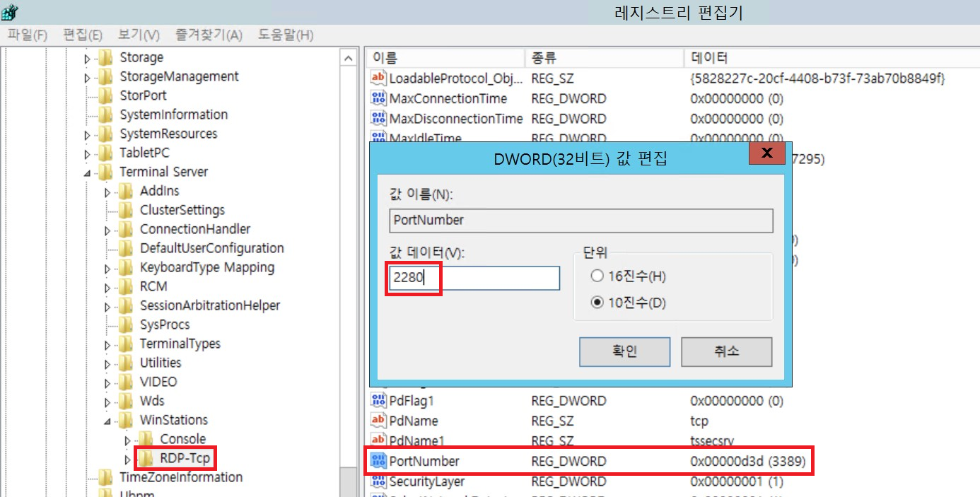Viewport: 980px width, 497px height.
Task: Select the 10진수(D) decimal radio button
Action: coord(597,303)
